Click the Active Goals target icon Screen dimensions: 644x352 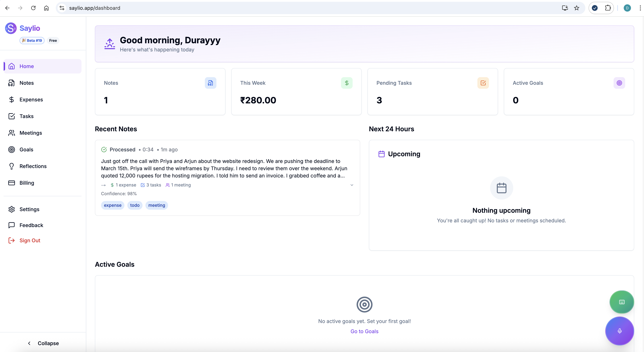point(619,83)
